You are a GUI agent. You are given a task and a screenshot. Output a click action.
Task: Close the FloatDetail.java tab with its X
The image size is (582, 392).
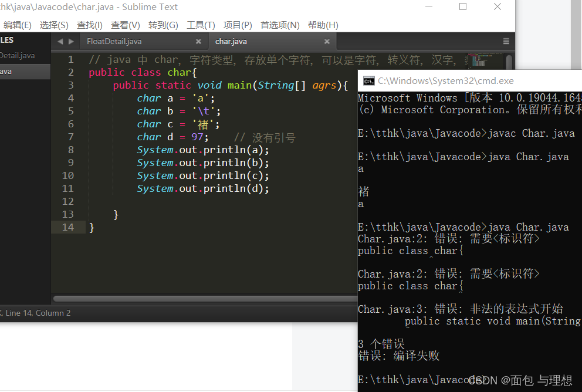(198, 41)
